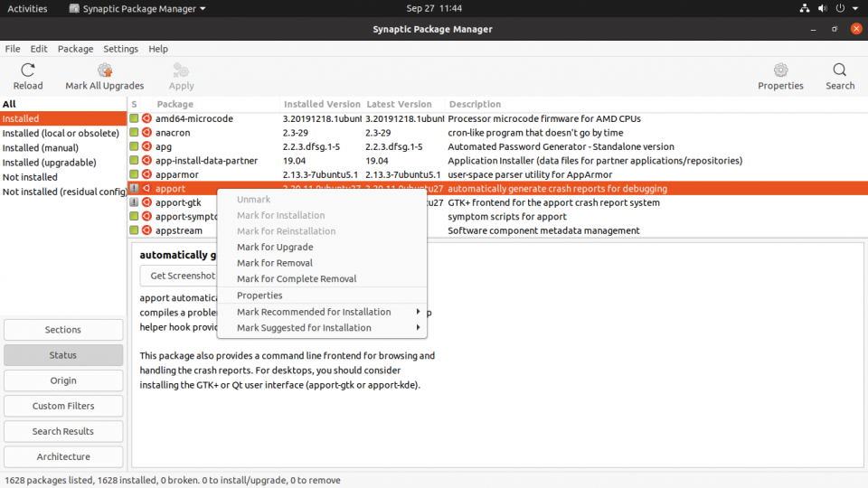Click the Sections filter button

coord(63,330)
